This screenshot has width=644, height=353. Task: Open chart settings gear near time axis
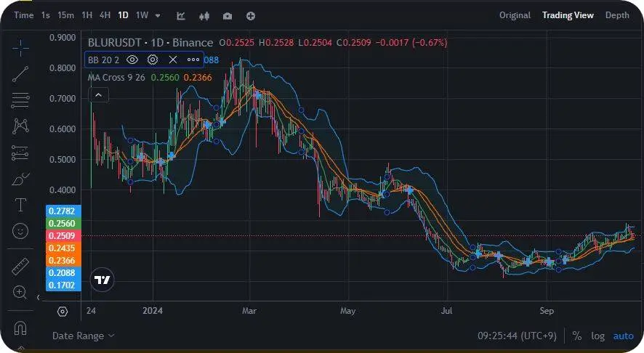click(x=63, y=312)
